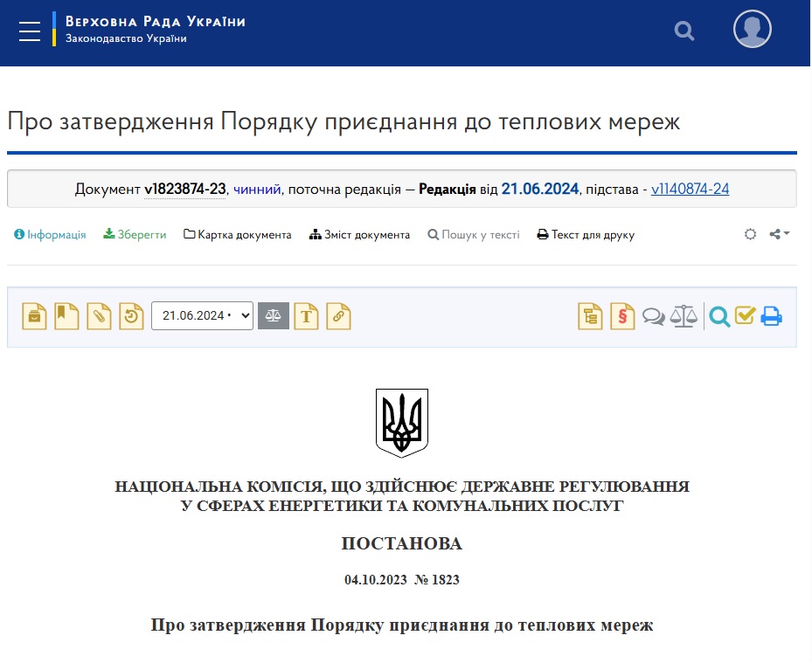The image size is (812, 663).
Task: Click the Зберегти download link
Action: (x=135, y=235)
